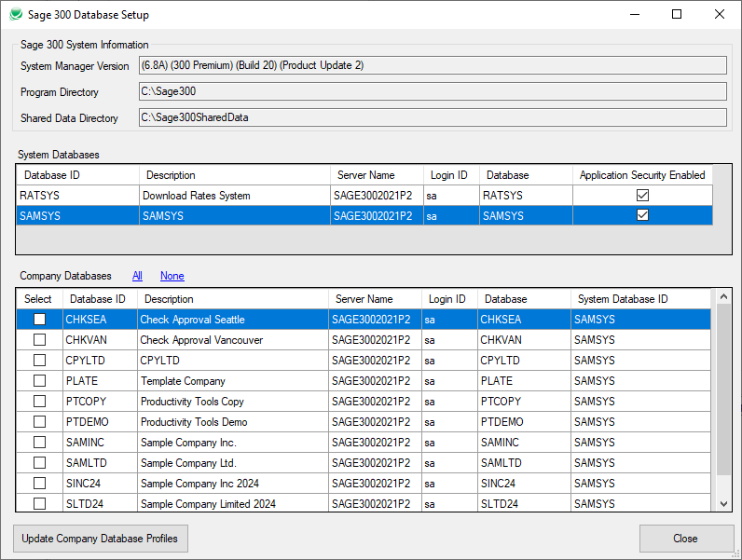Screen dimensions: 742x560
Task: Minimize the Database Setup window
Action: click(635, 14)
